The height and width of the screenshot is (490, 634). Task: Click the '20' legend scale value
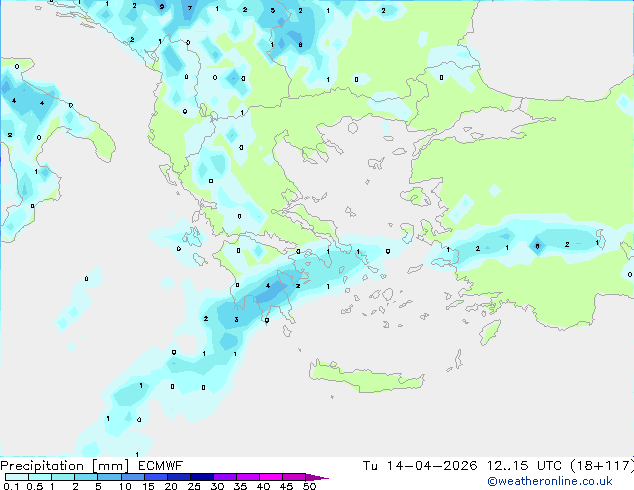point(171,486)
